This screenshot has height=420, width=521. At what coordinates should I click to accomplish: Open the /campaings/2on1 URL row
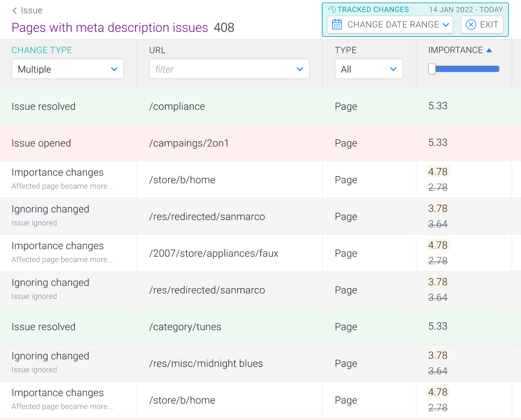click(189, 143)
